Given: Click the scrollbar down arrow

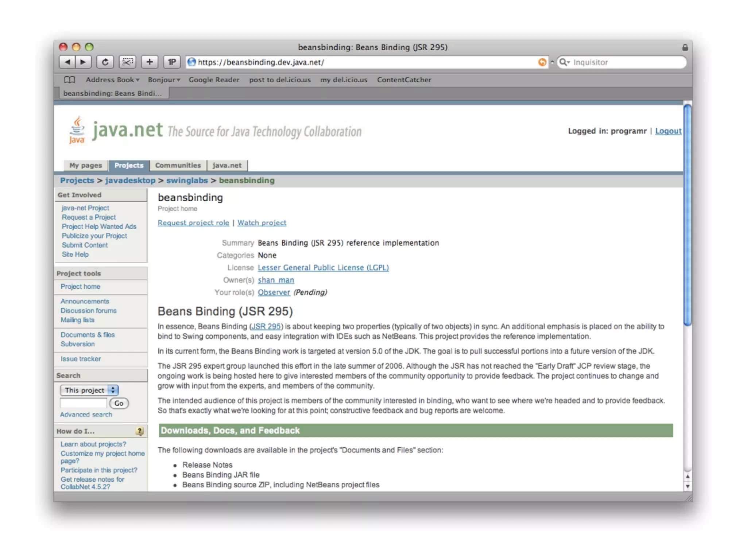Looking at the screenshot, I should [688, 486].
